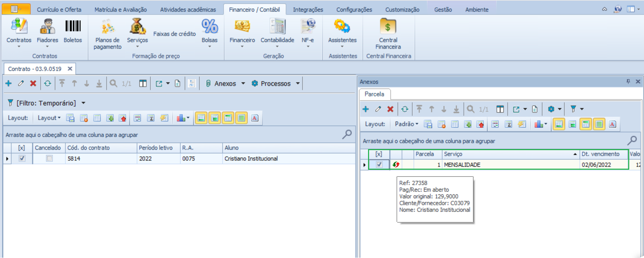This screenshot has height=258, width=644.
Task: Switch to Currículo e Oferta tab
Action: tap(59, 10)
